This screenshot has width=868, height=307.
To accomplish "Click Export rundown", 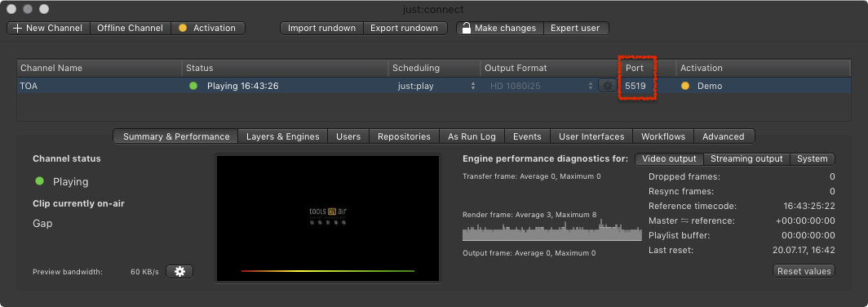I will [405, 29].
